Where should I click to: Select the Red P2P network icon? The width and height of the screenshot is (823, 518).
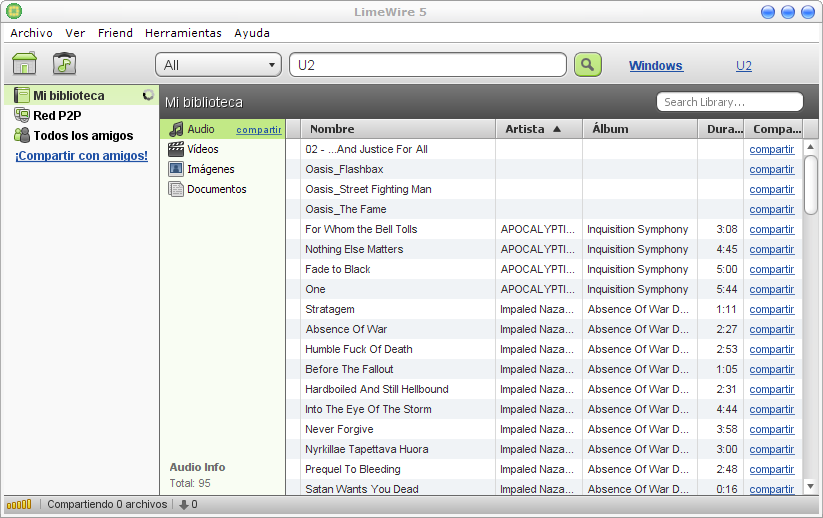pos(22,116)
